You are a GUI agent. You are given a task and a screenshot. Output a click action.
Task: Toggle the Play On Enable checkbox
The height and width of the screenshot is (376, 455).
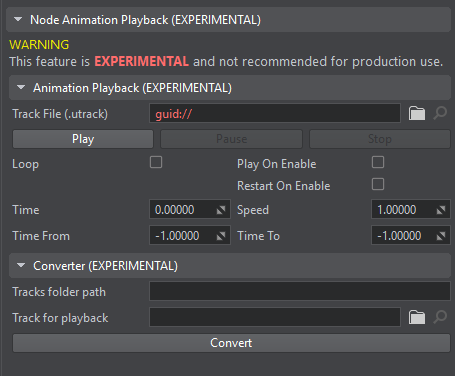click(x=378, y=162)
